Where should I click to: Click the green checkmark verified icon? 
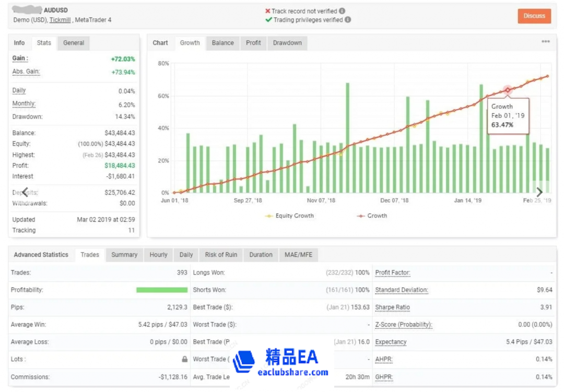click(268, 20)
